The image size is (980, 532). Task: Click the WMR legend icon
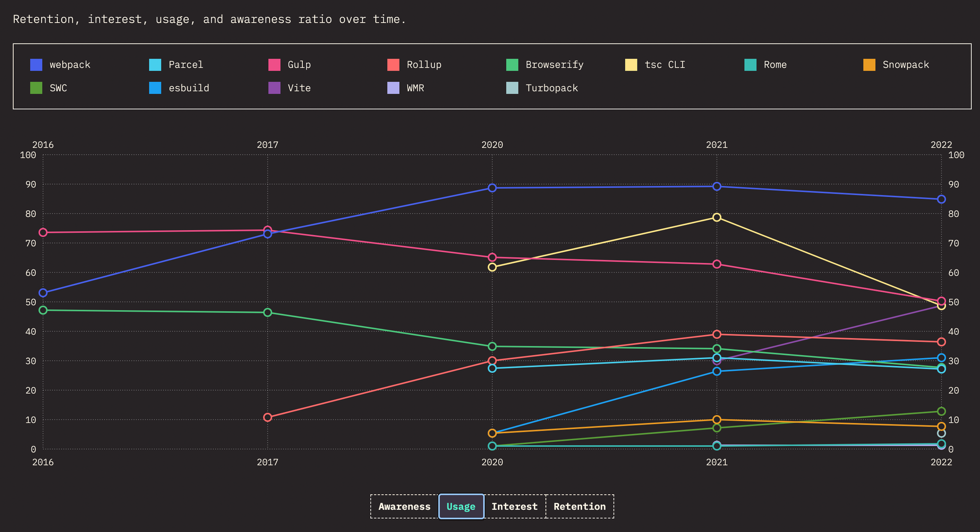coord(392,87)
